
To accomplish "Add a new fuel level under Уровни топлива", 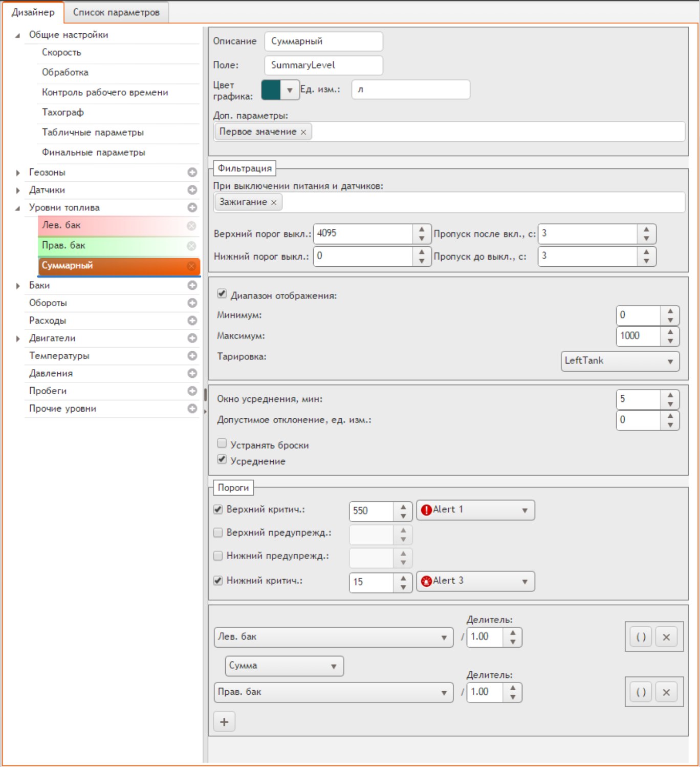I will pyautogui.click(x=192, y=207).
